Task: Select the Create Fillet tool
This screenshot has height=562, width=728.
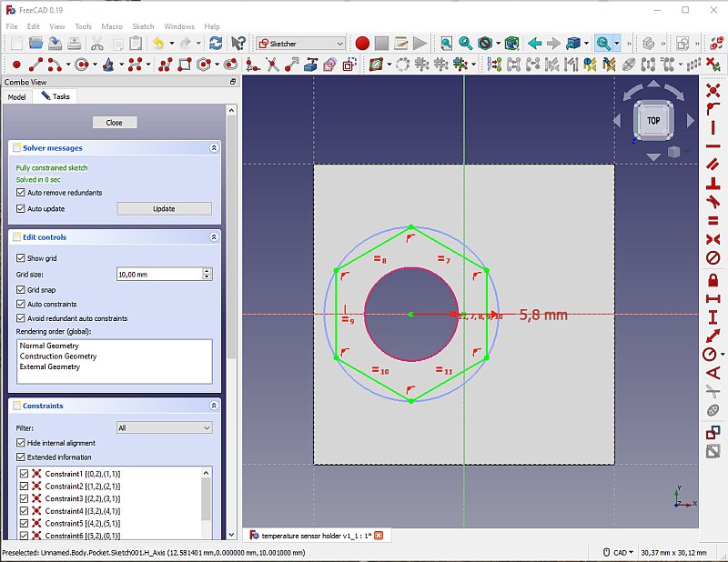Action: pos(253,65)
